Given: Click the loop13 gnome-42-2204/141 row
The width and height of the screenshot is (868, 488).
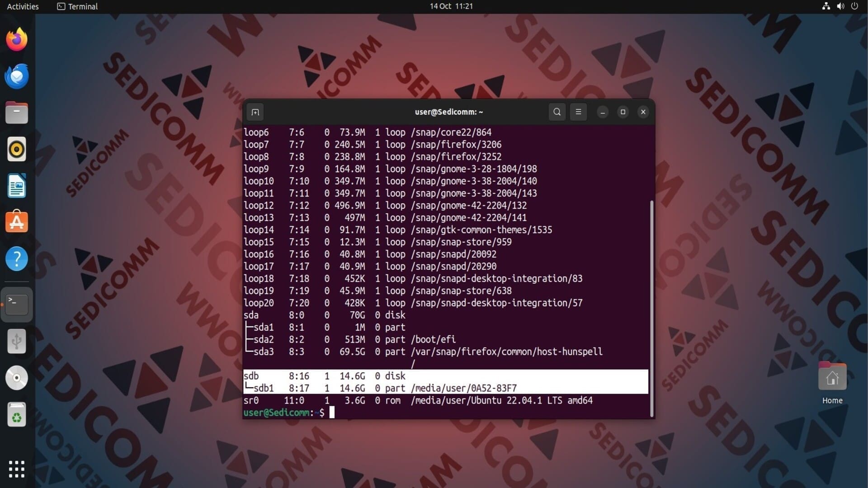Looking at the screenshot, I should [x=385, y=218].
